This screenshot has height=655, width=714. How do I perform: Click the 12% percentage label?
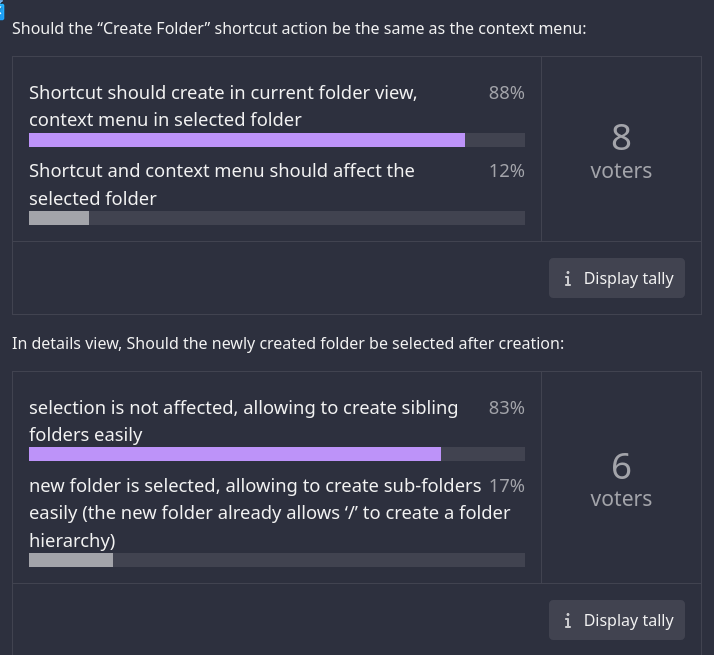[506, 171]
